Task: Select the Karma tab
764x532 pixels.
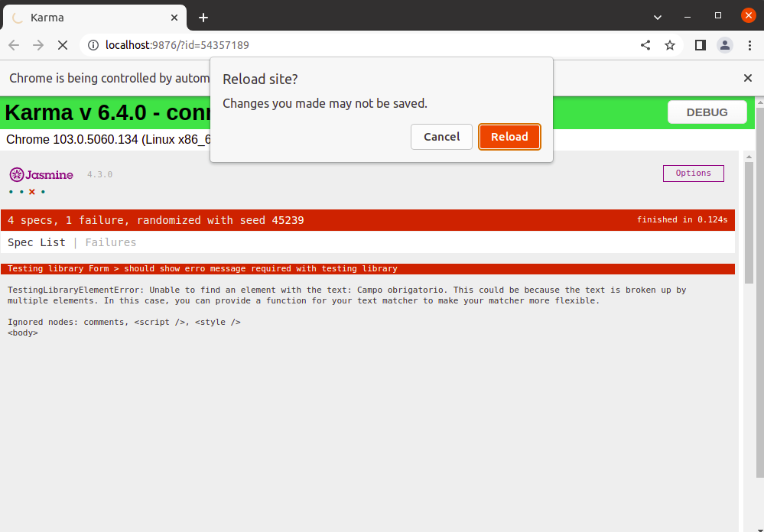Action: tap(95, 18)
